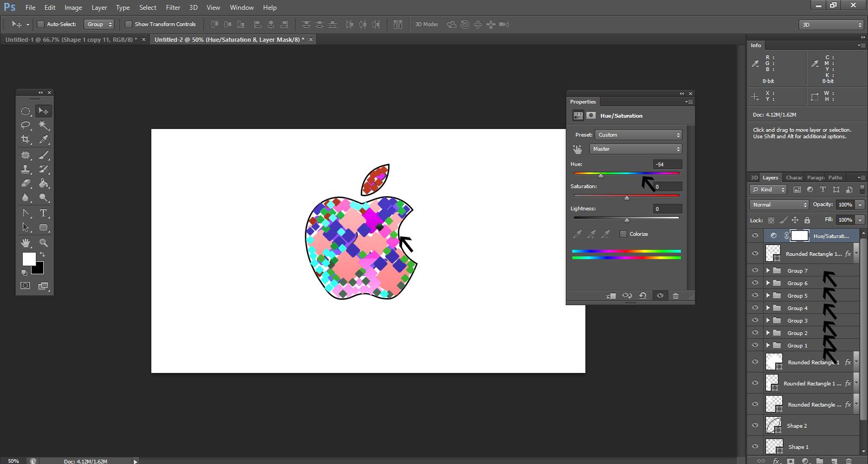The image size is (868, 464).
Task: Open the Window menu
Action: click(x=242, y=8)
